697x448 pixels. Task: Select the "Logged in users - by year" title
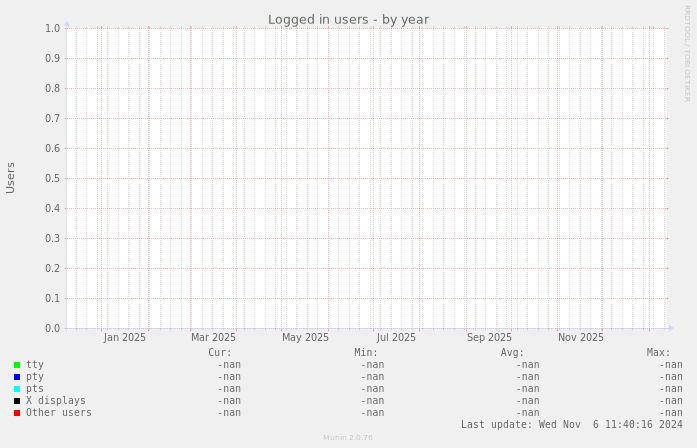pyautogui.click(x=348, y=20)
